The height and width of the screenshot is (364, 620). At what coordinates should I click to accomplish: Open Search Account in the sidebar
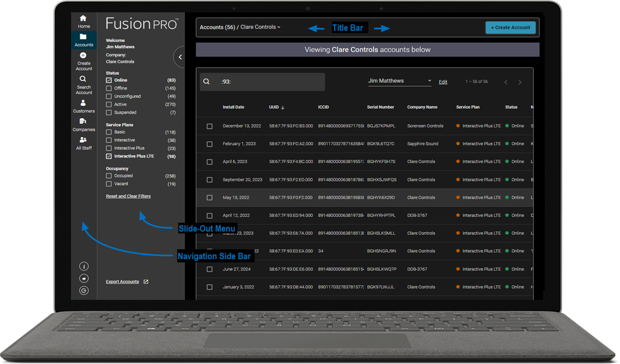pos(84,85)
